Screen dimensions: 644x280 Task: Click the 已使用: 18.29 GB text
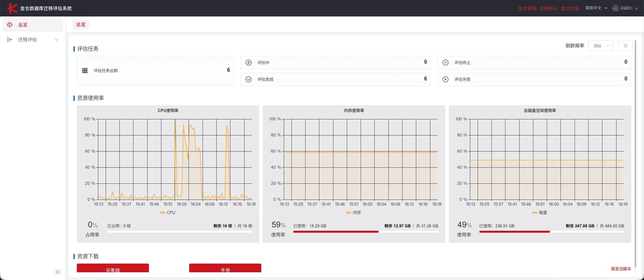tap(310, 226)
